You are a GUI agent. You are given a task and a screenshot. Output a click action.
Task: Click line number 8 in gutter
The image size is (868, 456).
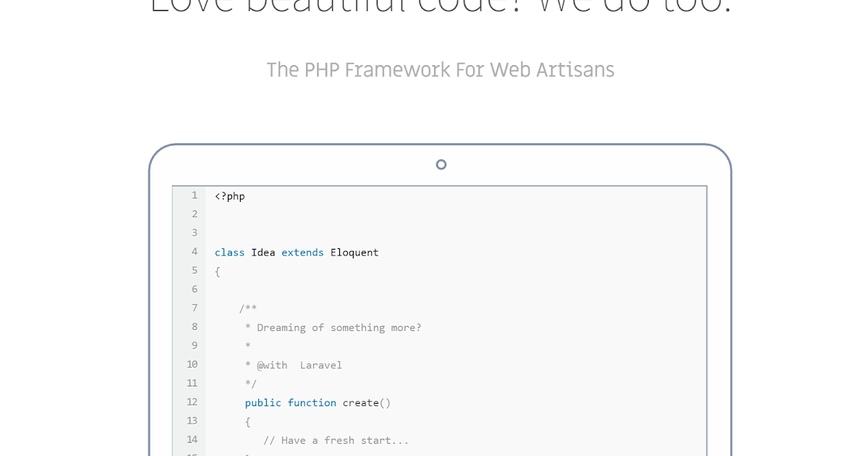pos(195,327)
